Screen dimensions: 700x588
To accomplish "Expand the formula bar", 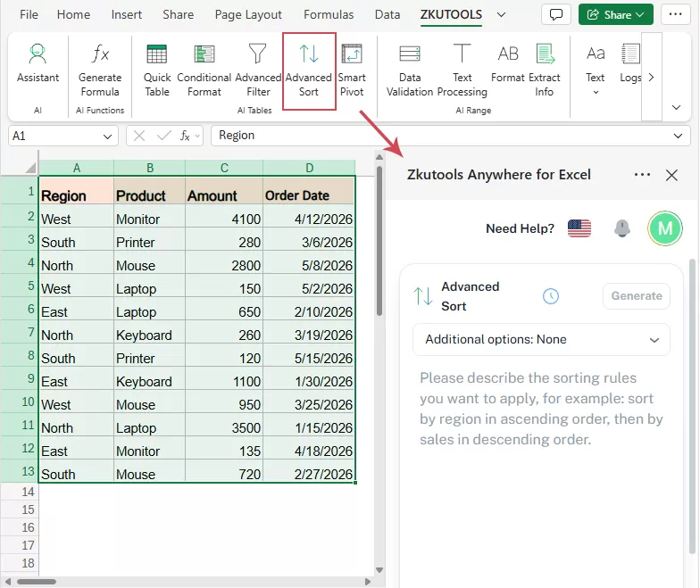I will pyautogui.click(x=678, y=136).
